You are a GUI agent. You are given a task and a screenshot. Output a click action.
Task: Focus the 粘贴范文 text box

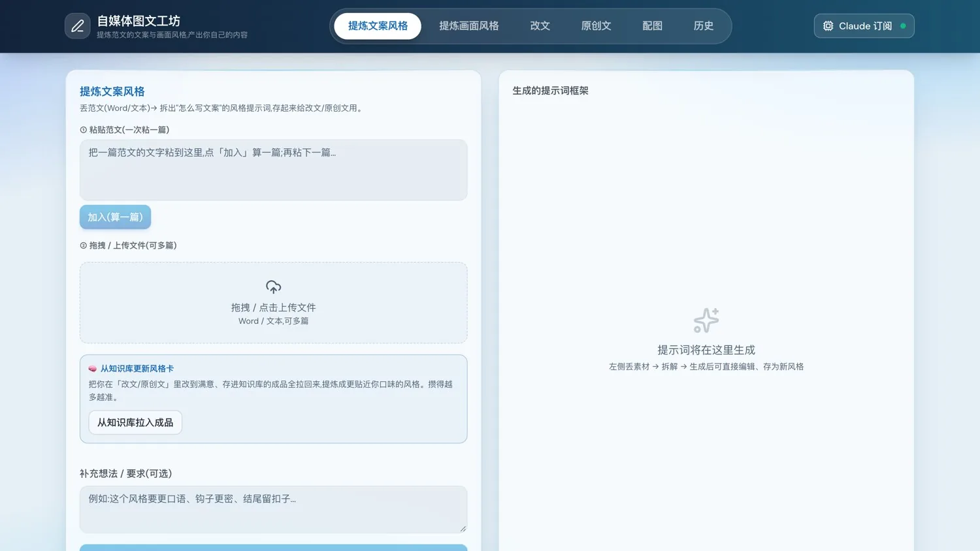(x=274, y=170)
